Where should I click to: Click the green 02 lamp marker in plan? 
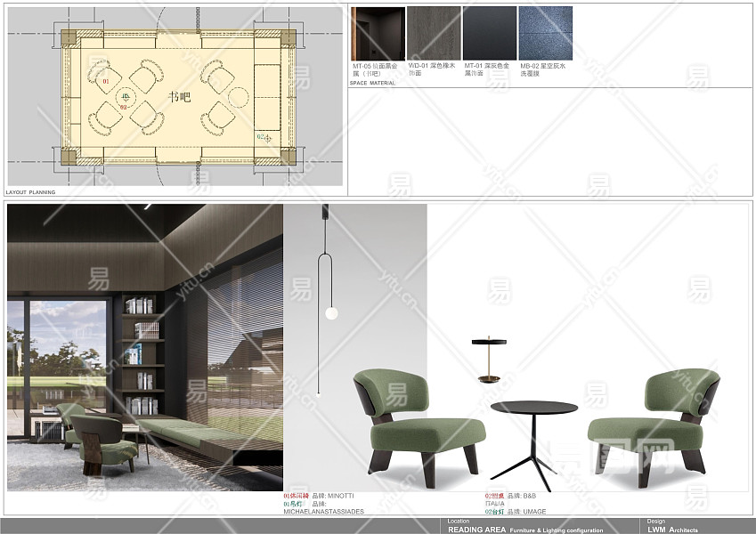(260, 137)
